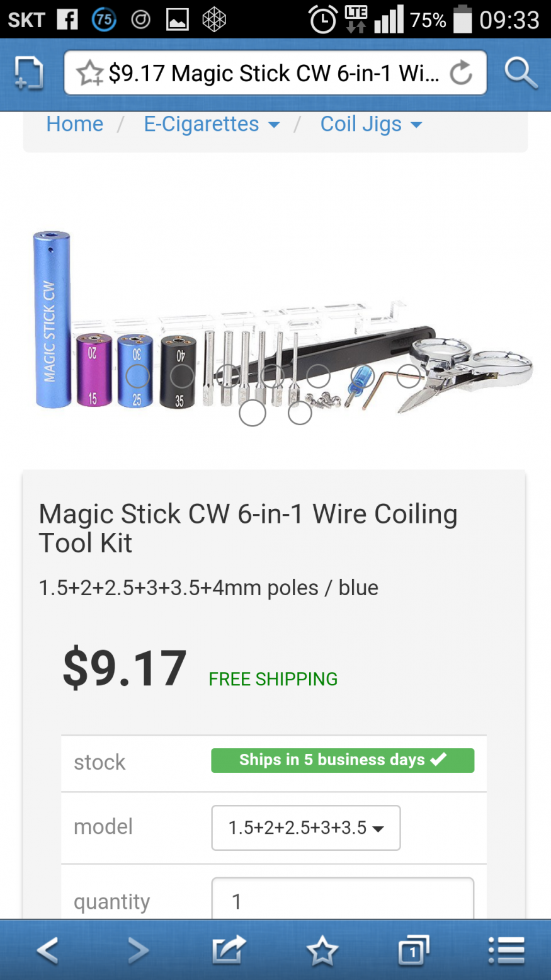Tap the share icon in bottom bar
The height and width of the screenshot is (980, 551).
click(229, 950)
